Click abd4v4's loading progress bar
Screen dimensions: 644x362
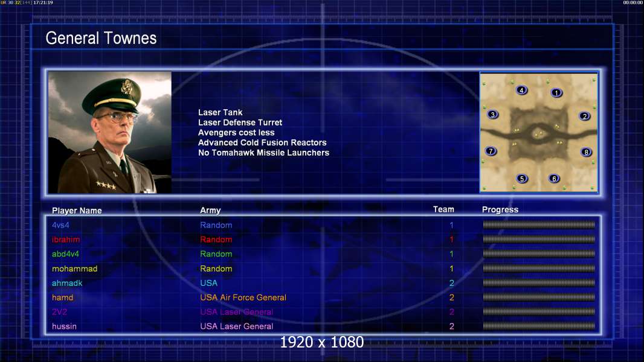pos(539,254)
